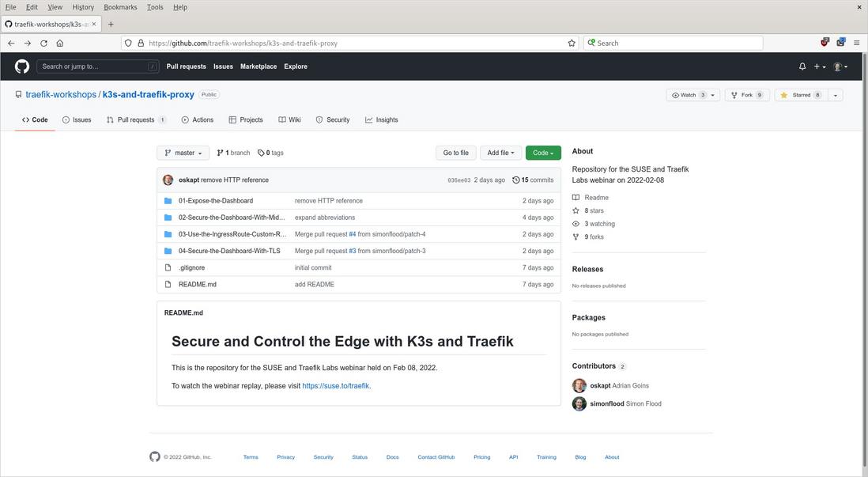This screenshot has width=868, height=477.
Task: Open the tracking protection shield icon
Action: pyautogui.click(x=128, y=44)
